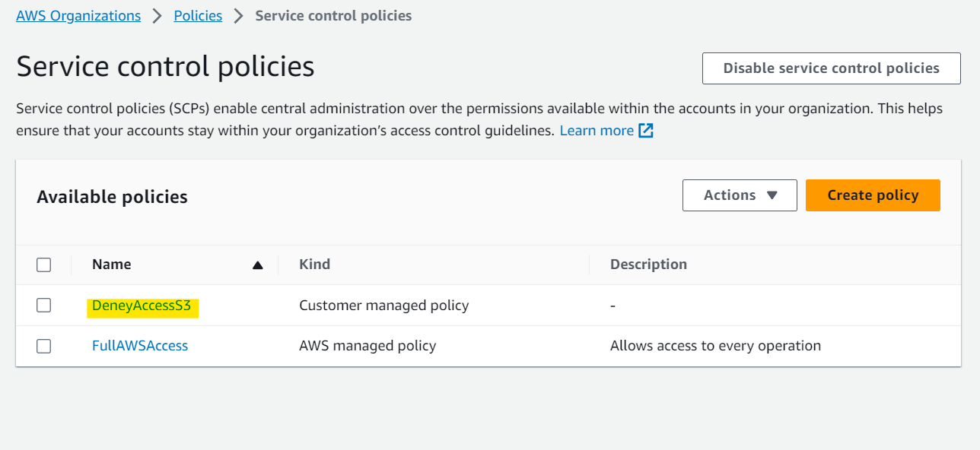980x450 pixels.
Task: Check the DeneyAccessS3 row checkbox
Action: [x=44, y=306]
